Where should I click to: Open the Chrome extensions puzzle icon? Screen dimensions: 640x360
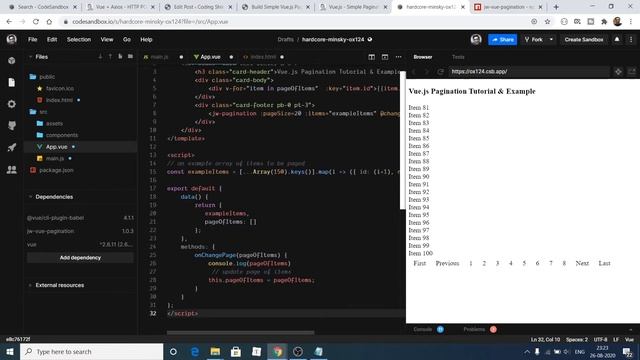(604, 22)
